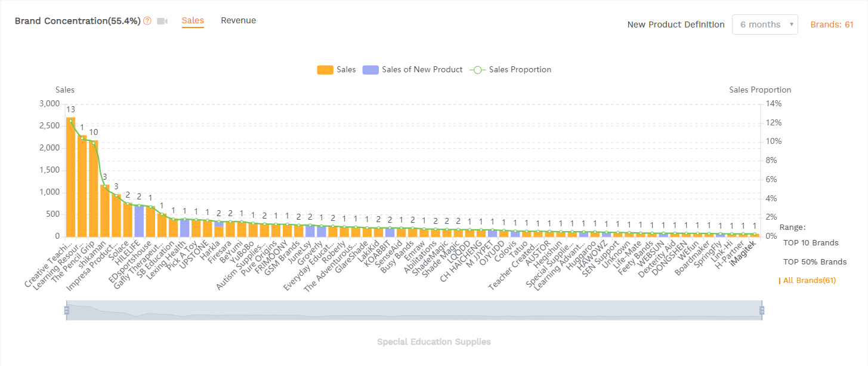Image resolution: width=868 pixels, height=366 pixels.
Task: Click the Creative Teaching sales bar
Action: (x=71, y=177)
